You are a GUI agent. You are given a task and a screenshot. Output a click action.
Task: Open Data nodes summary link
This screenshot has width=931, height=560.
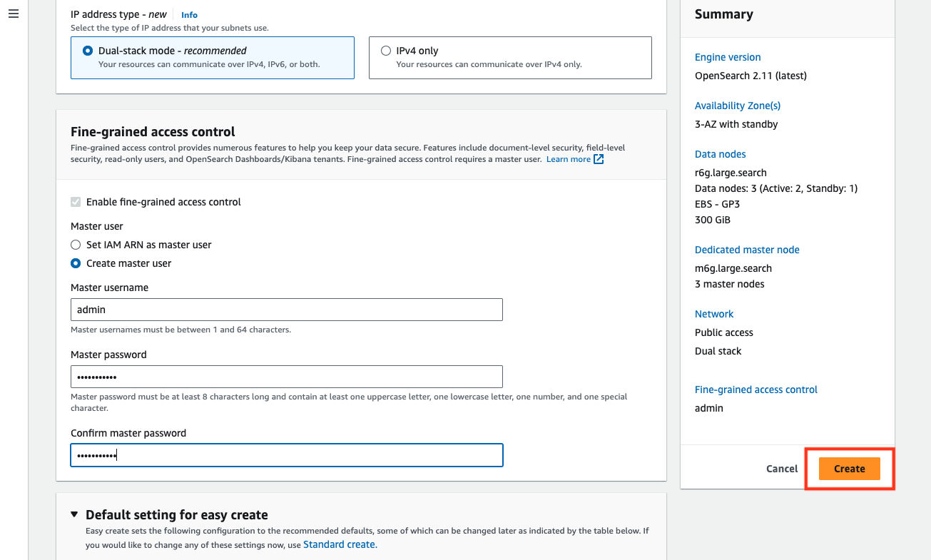[720, 153]
